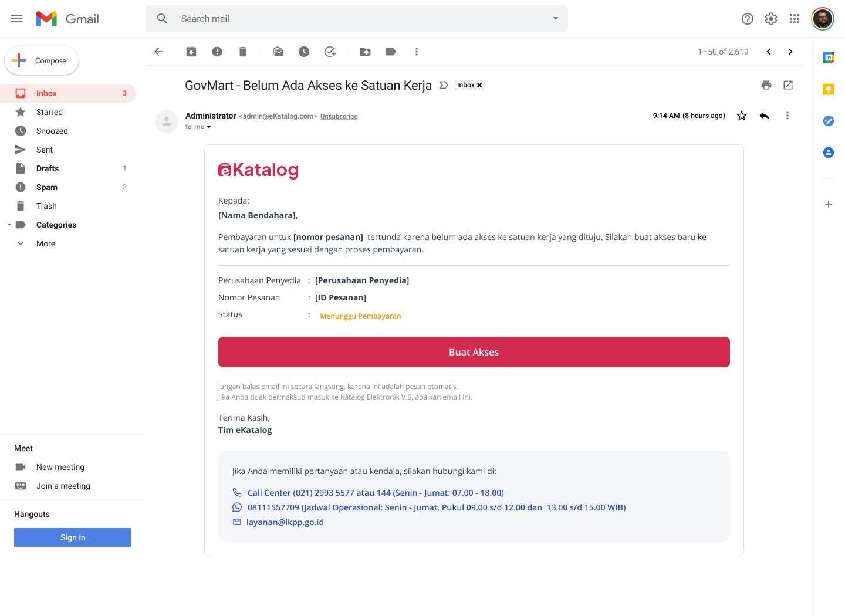
Task: Open Contacts side panel icon
Action: pos(829,153)
